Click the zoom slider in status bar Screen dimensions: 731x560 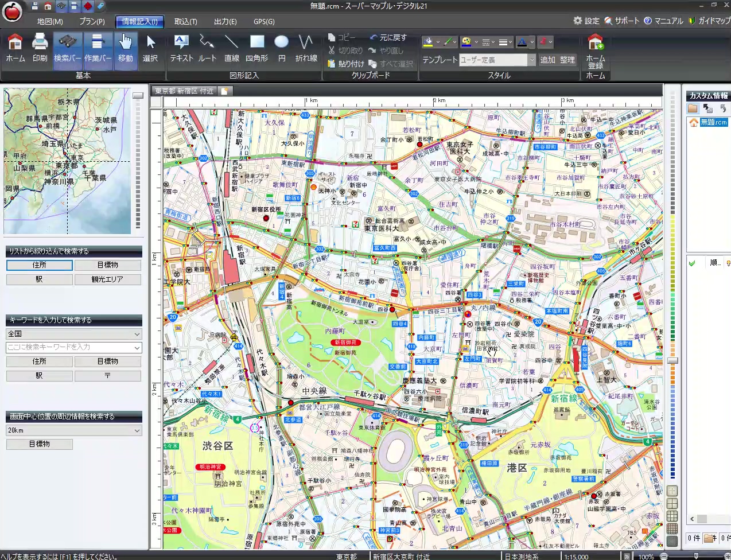[x=696, y=557]
